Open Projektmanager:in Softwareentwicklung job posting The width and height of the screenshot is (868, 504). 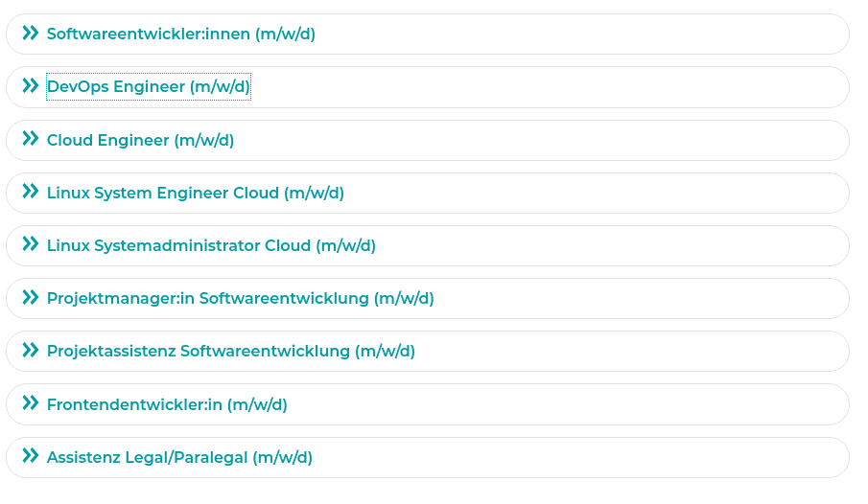tap(240, 299)
